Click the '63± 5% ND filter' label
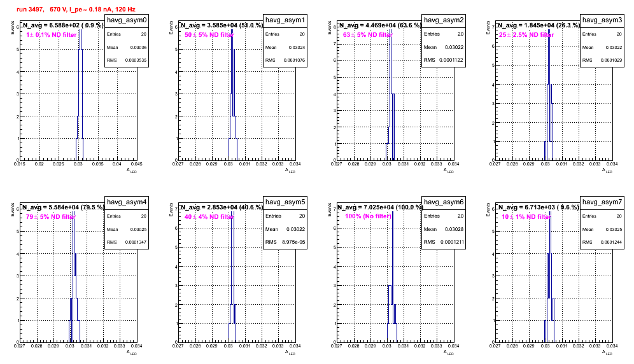 (368, 35)
